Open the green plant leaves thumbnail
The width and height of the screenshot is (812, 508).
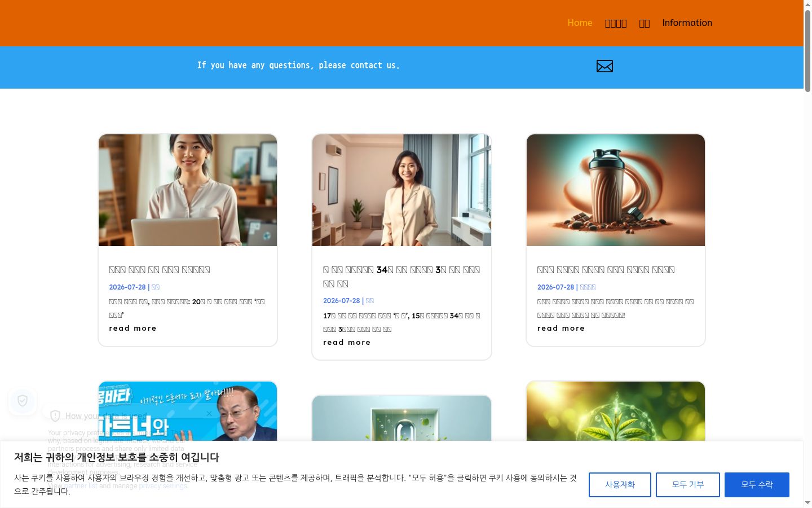point(616,411)
